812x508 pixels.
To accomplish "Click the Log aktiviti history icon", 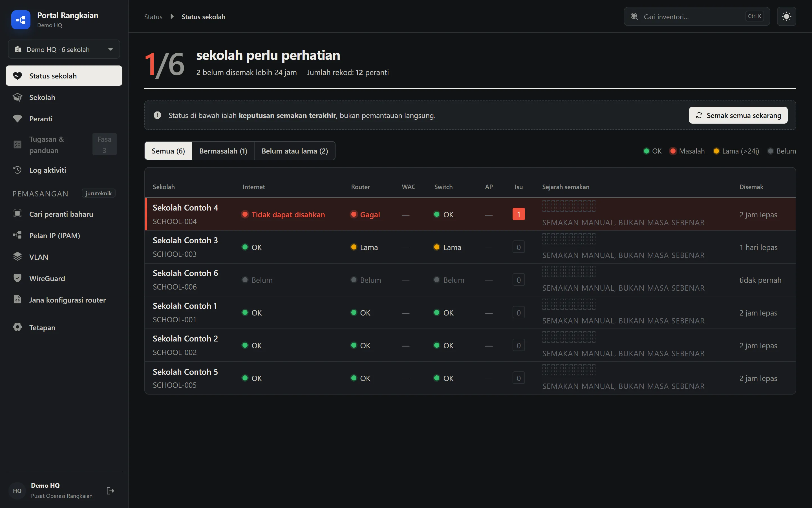I will [x=17, y=170].
